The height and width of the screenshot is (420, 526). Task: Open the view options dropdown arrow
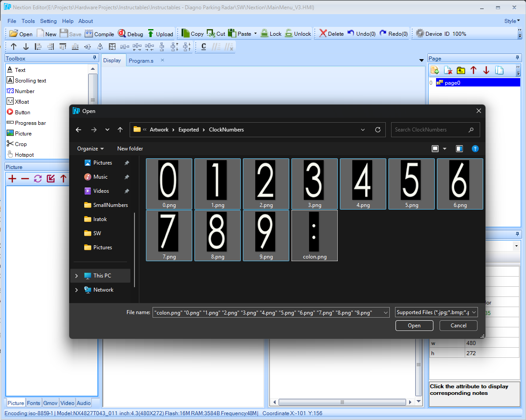tap(445, 149)
